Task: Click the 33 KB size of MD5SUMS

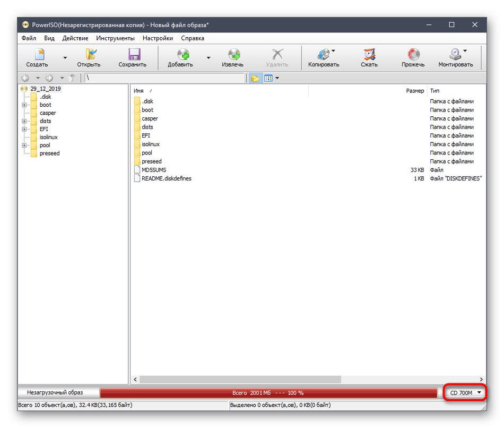Action: pyautogui.click(x=417, y=170)
